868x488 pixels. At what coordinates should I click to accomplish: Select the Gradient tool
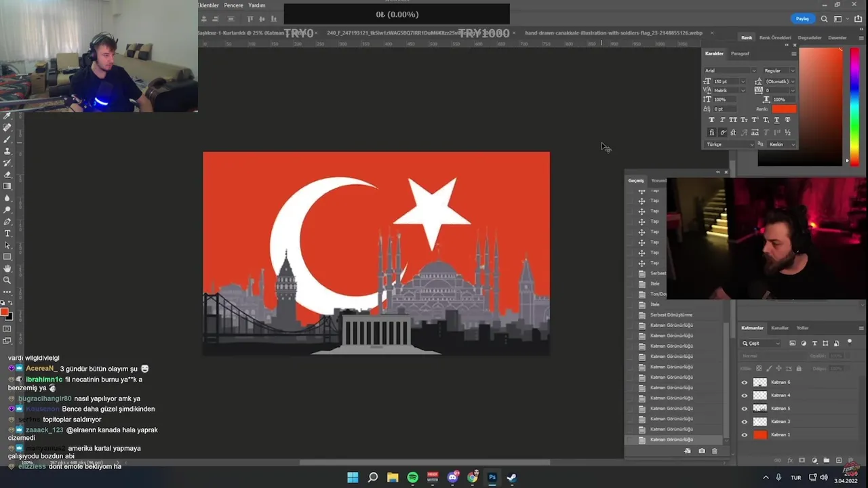(x=7, y=186)
